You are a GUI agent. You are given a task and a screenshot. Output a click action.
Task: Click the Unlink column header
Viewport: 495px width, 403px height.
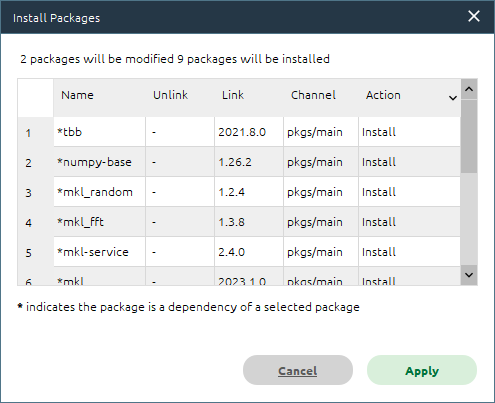170,95
